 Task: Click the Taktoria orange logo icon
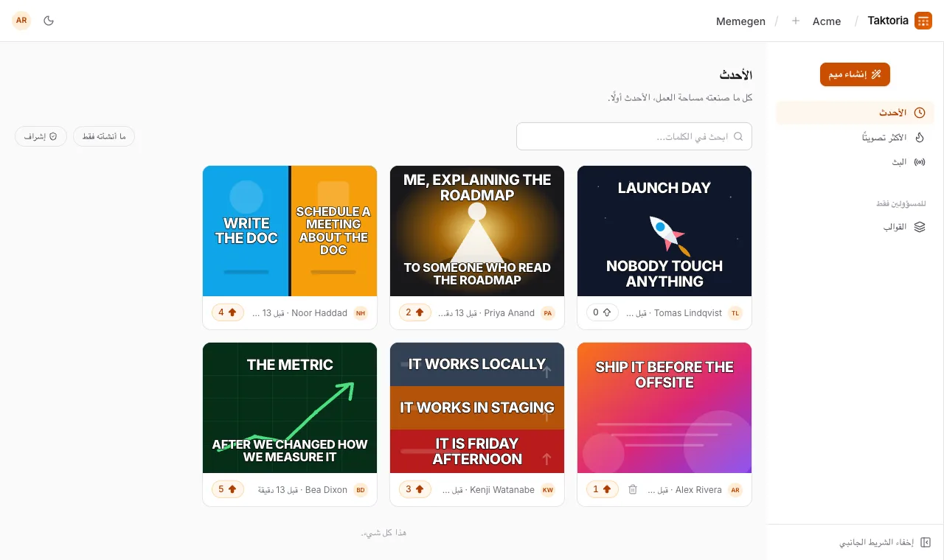pos(923,21)
